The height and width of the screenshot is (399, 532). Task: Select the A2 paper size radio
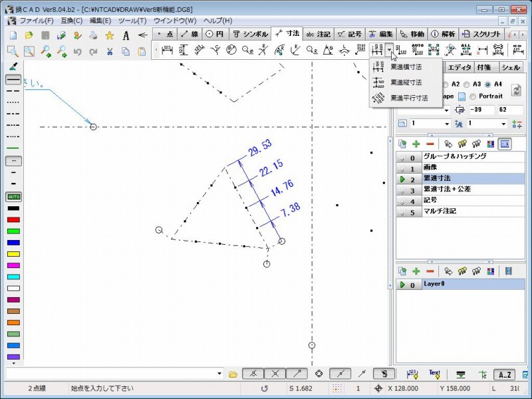pyautogui.click(x=446, y=84)
